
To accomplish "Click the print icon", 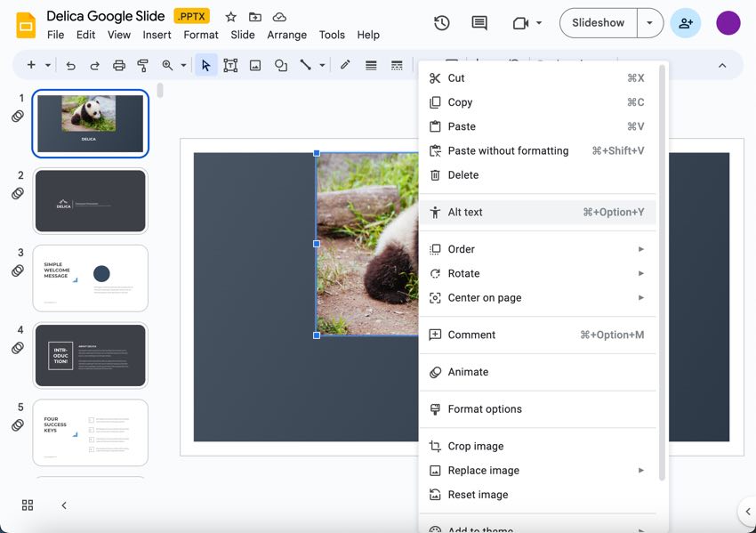I will coord(117,64).
